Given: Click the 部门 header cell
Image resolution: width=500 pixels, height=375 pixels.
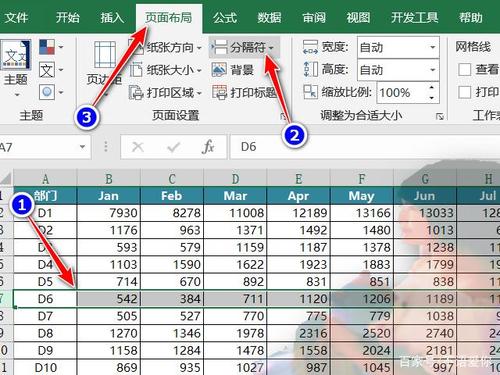Looking at the screenshot, I should [45, 196].
